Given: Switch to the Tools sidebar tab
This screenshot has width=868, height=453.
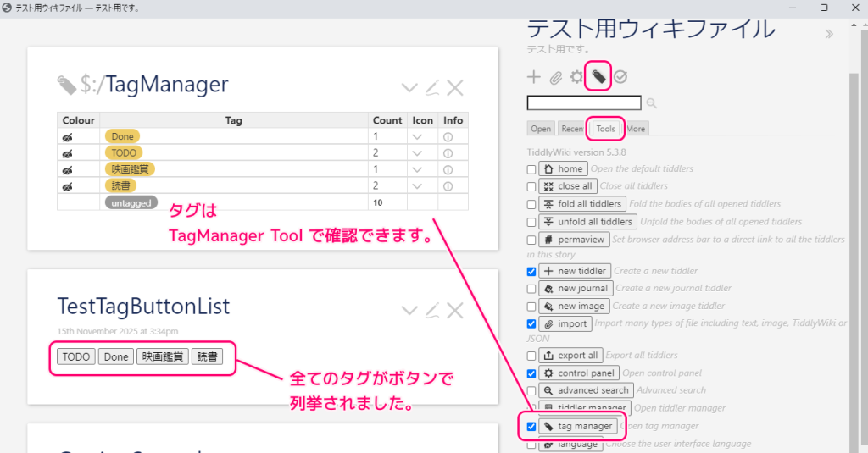Looking at the screenshot, I should click(x=605, y=129).
